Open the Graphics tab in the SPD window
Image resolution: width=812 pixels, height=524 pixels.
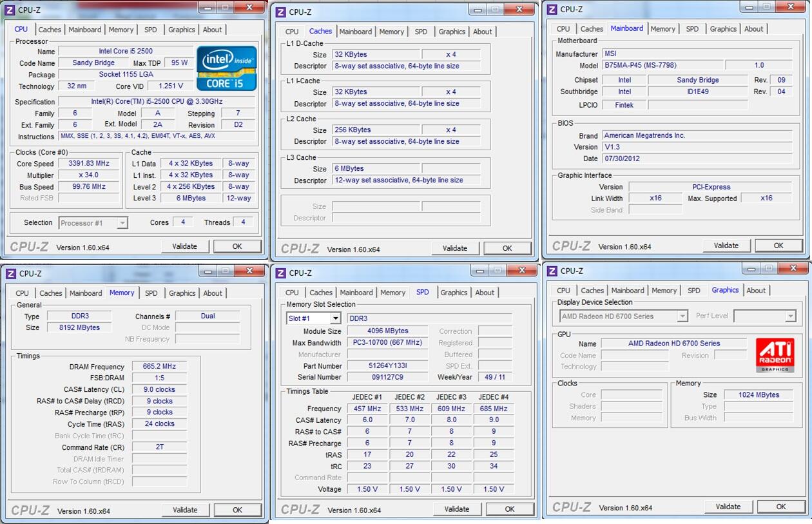point(454,293)
